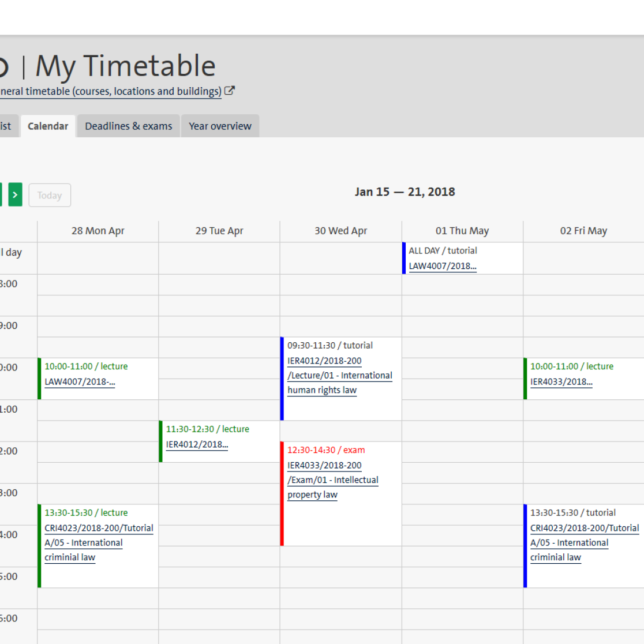Open IER4012/2018-200 human rights law tutorial link
Screen dimensions: 644x644
(x=340, y=376)
